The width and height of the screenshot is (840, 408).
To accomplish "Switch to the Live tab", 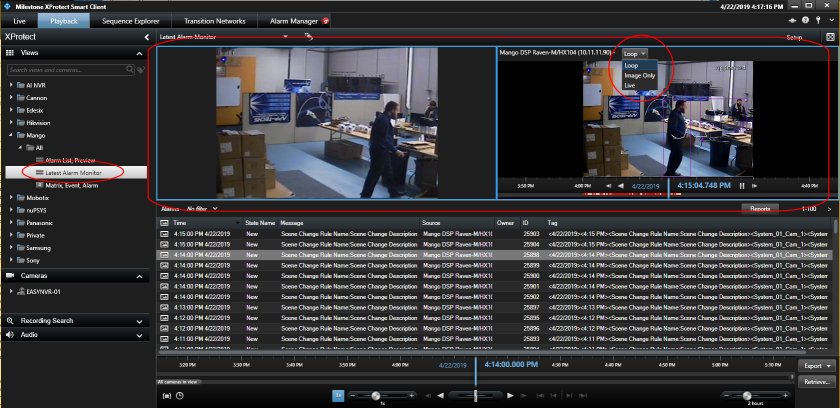I will pyautogui.click(x=19, y=21).
